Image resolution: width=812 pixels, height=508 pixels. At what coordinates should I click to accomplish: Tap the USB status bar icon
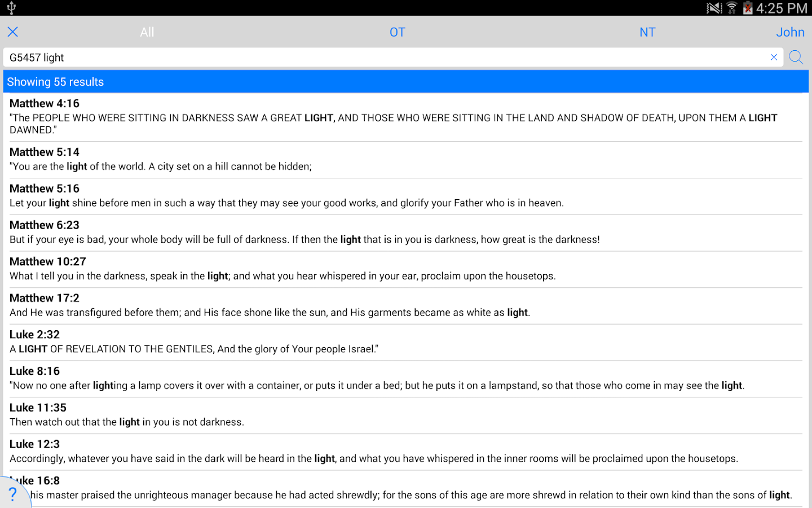[x=11, y=8]
